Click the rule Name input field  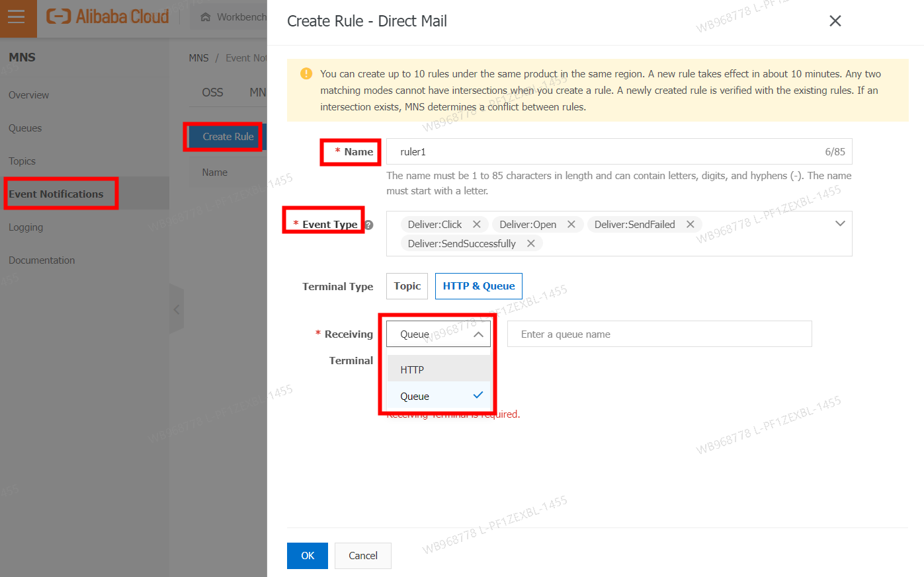point(619,152)
